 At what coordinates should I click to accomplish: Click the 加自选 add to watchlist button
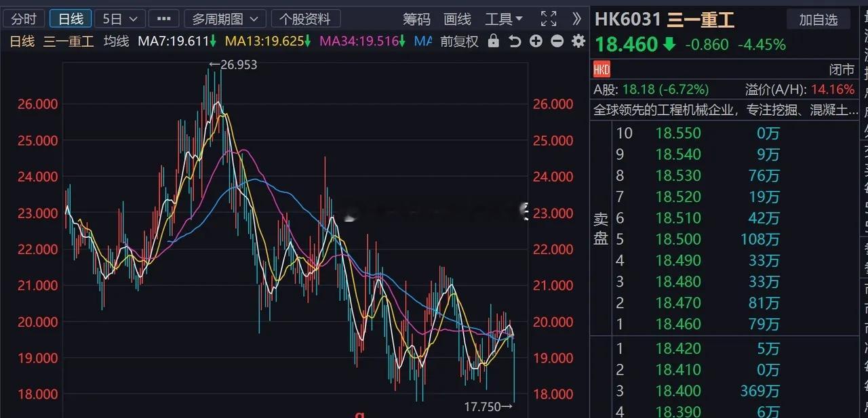point(818,20)
